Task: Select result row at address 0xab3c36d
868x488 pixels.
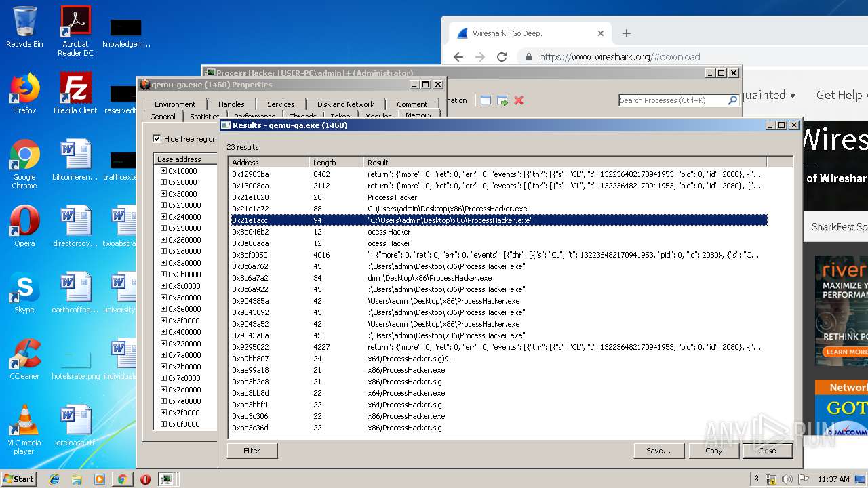Action: point(498,428)
